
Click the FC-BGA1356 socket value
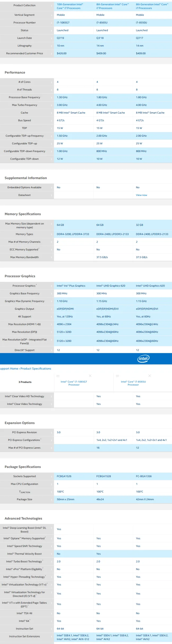point(144,476)
